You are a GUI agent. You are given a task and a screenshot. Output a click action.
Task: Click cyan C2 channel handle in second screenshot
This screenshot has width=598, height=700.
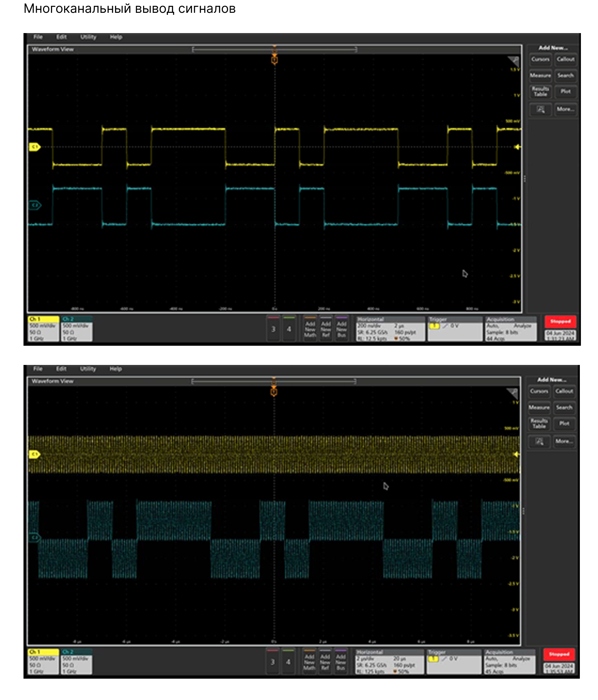34,537
